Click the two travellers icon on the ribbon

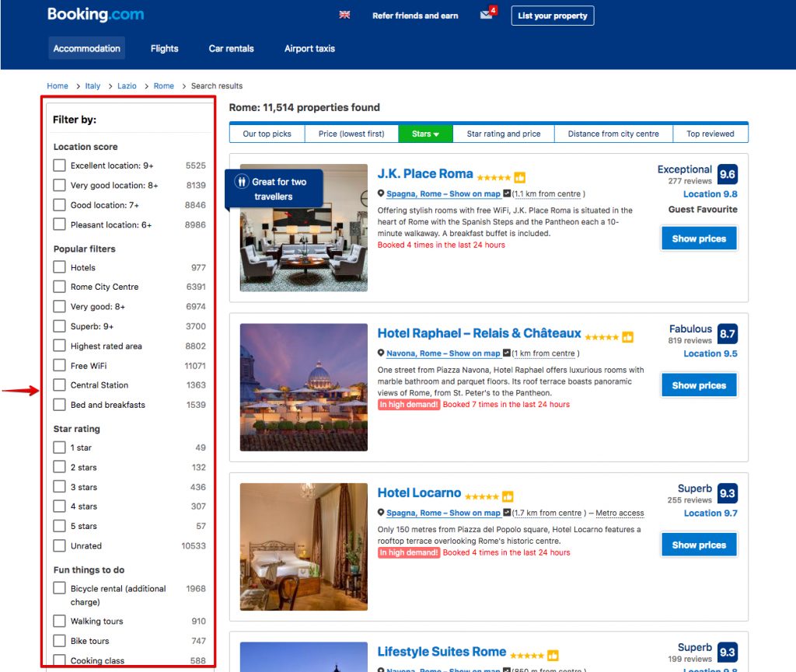point(242,182)
